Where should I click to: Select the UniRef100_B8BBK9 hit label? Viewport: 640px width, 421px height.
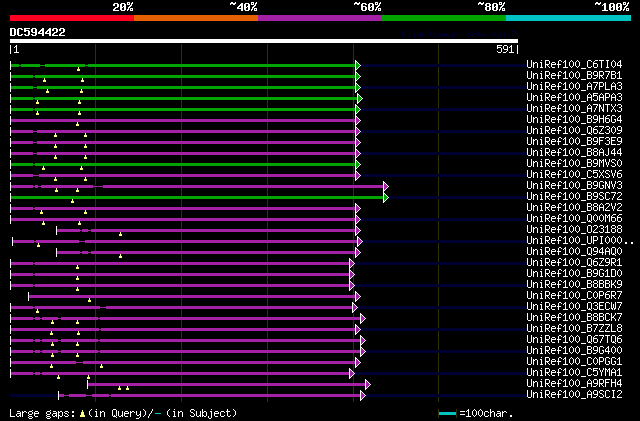point(574,285)
